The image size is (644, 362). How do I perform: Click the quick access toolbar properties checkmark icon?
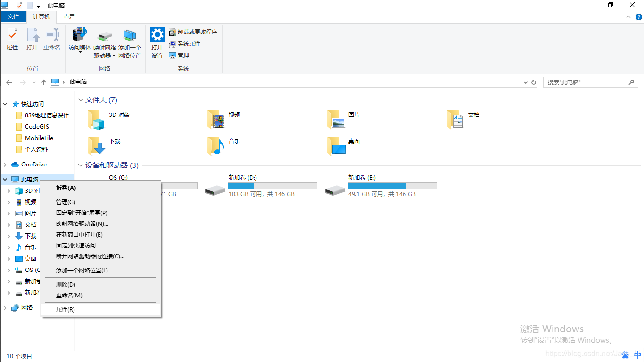pyautogui.click(x=19, y=6)
